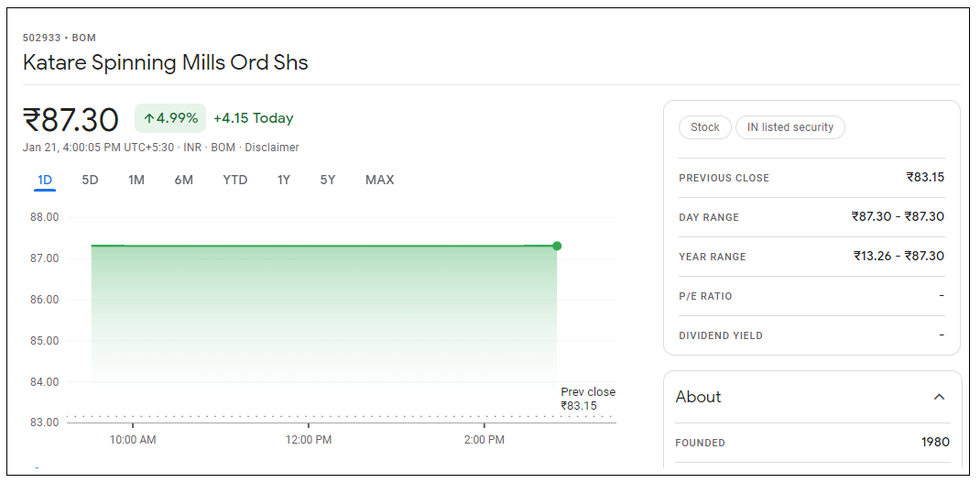Click the PREVIOUS CLOSE label
This screenshot has height=483, width=980.
724,179
